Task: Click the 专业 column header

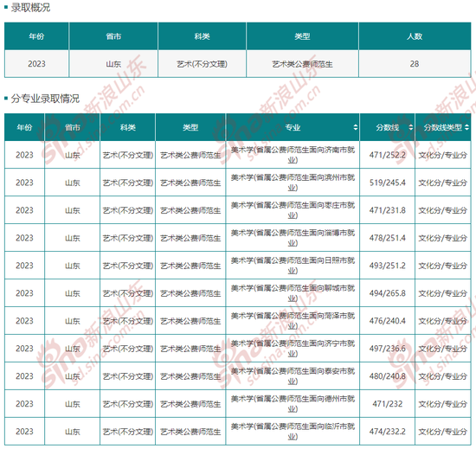Action: pos(293,127)
